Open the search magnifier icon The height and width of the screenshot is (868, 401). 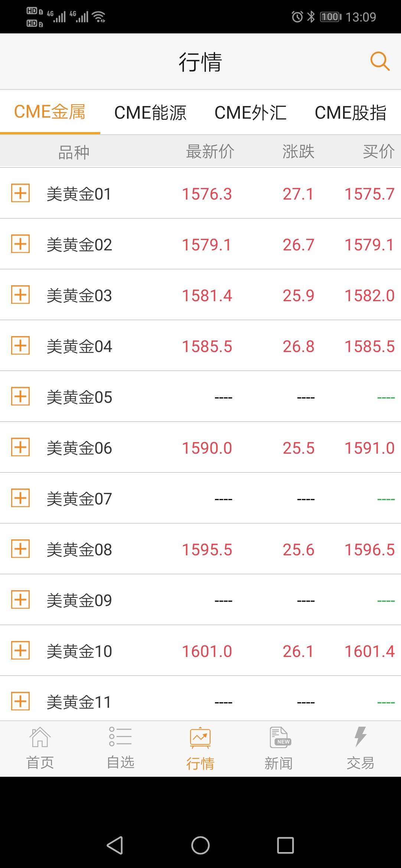click(x=380, y=61)
